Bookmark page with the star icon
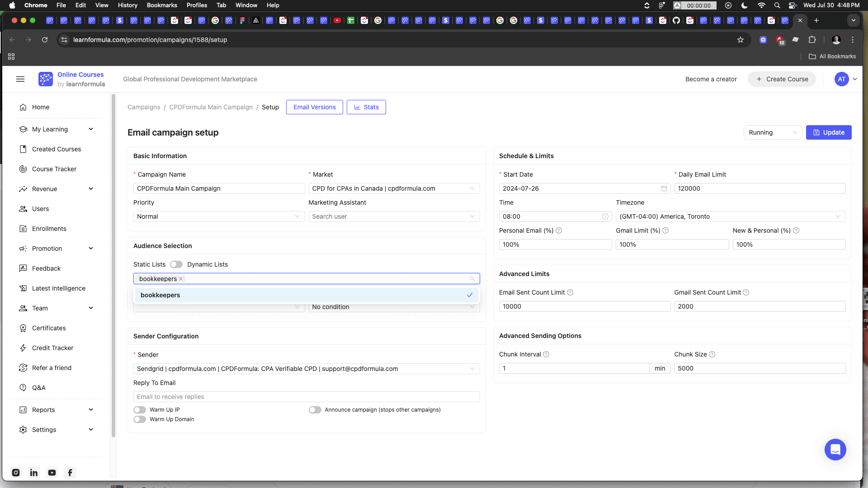This screenshot has height=488, width=868. pos(741,40)
